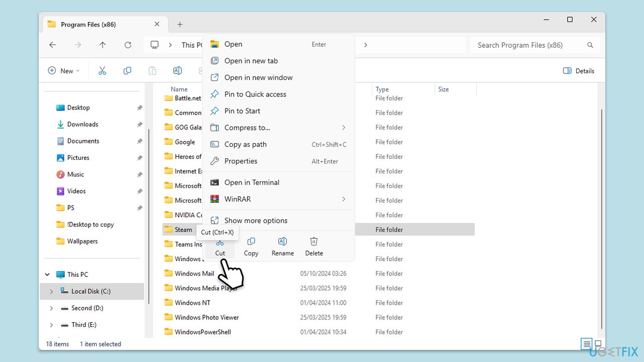644x362 pixels.
Task: Click the Cut scissors icon in toolbar
Action: click(102, 71)
